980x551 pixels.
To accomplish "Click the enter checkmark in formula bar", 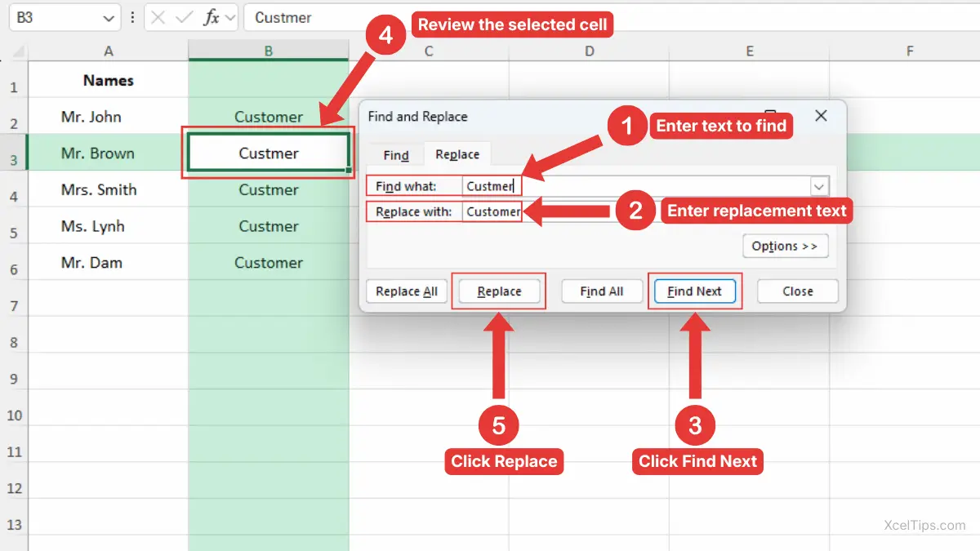I will pos(184,18).
